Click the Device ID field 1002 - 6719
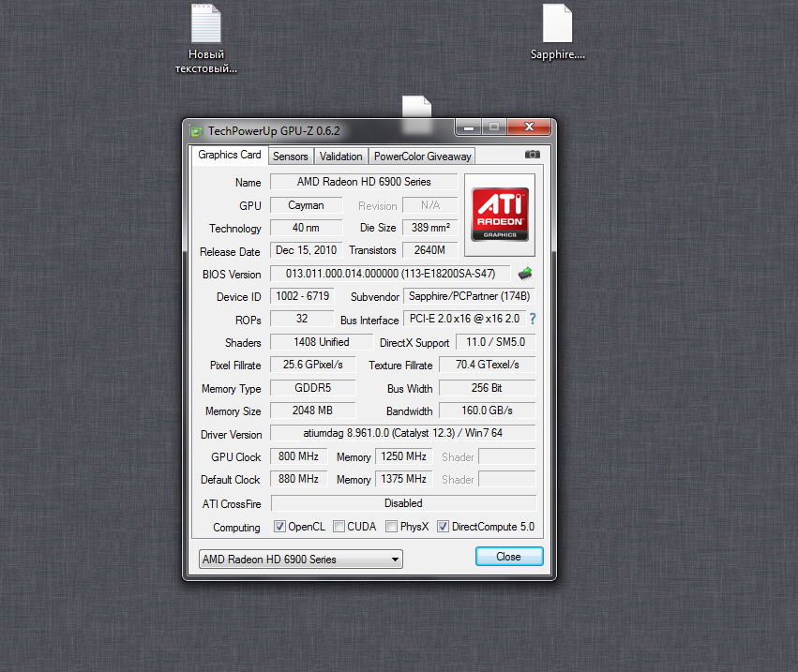The image size is (798, 672). tap(302, 296)
